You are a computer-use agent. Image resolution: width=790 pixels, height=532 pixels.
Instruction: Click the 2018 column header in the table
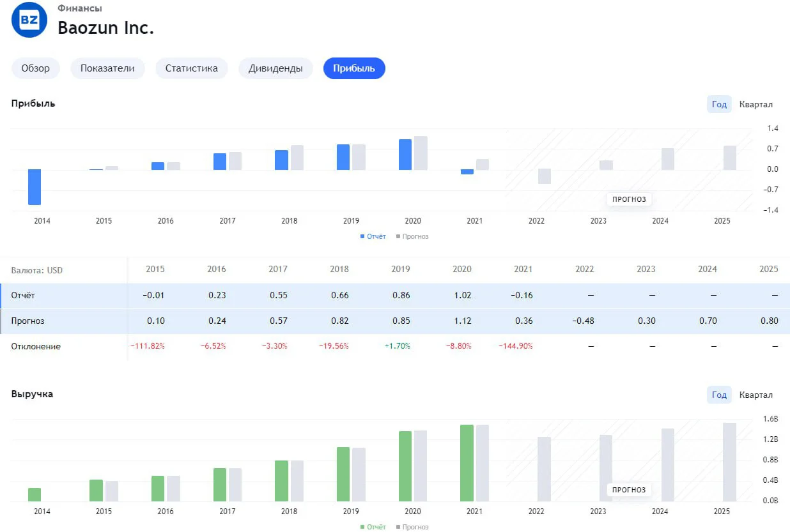click(x=339, y=269)
